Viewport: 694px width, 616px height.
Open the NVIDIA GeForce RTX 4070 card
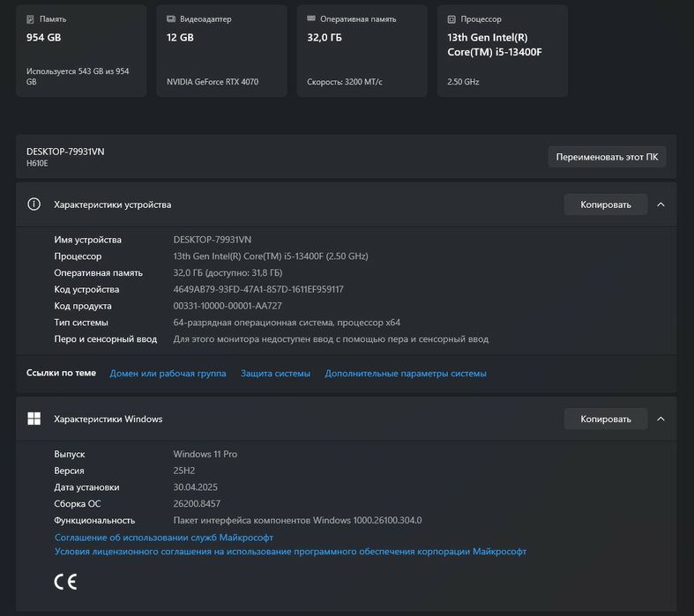coord(221,51)
